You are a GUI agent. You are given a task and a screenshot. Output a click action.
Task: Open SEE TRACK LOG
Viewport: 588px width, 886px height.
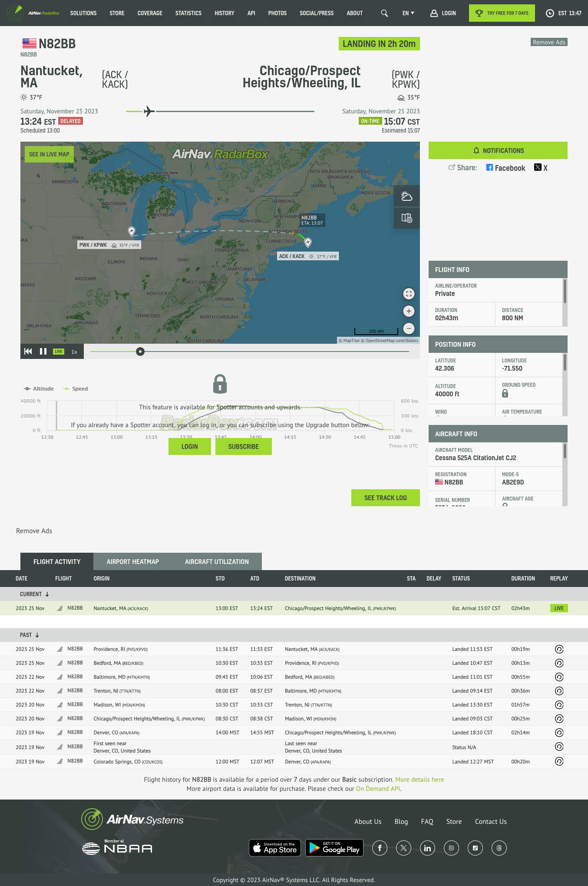point(386,498)
